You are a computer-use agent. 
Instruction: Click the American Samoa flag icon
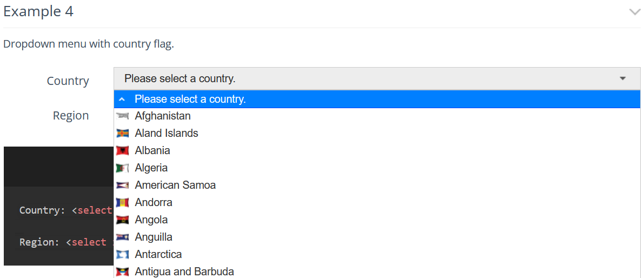pyautogui.click(x=122, y=185)
